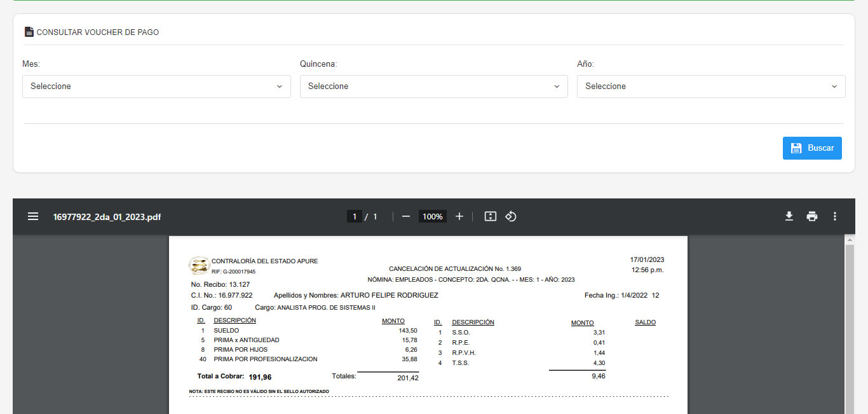Image resolution: width=868 pixels, height=414 pixels.
Task: Click the Contraloría seal logo in the PDF
Action: (200, 265)
